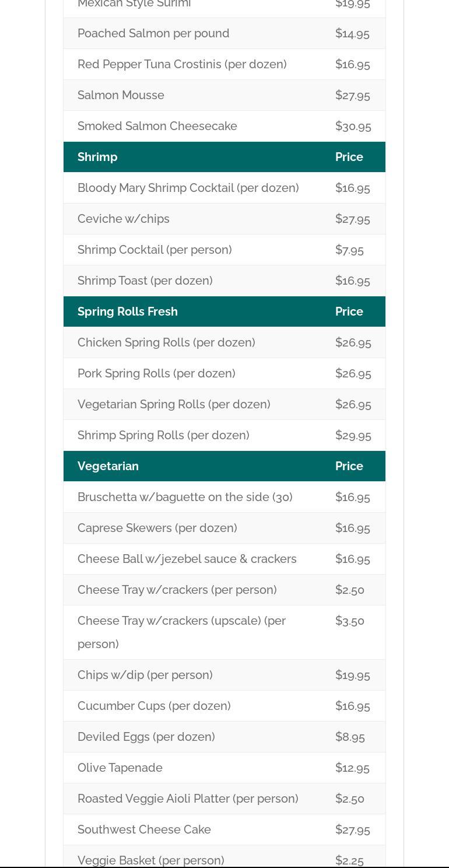
Task: Select Cheese Ball w/jezebel sauce row
Action: [187, 559]
